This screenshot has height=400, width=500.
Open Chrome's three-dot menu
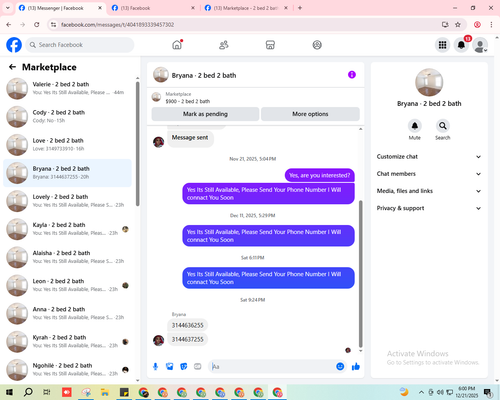491,25
